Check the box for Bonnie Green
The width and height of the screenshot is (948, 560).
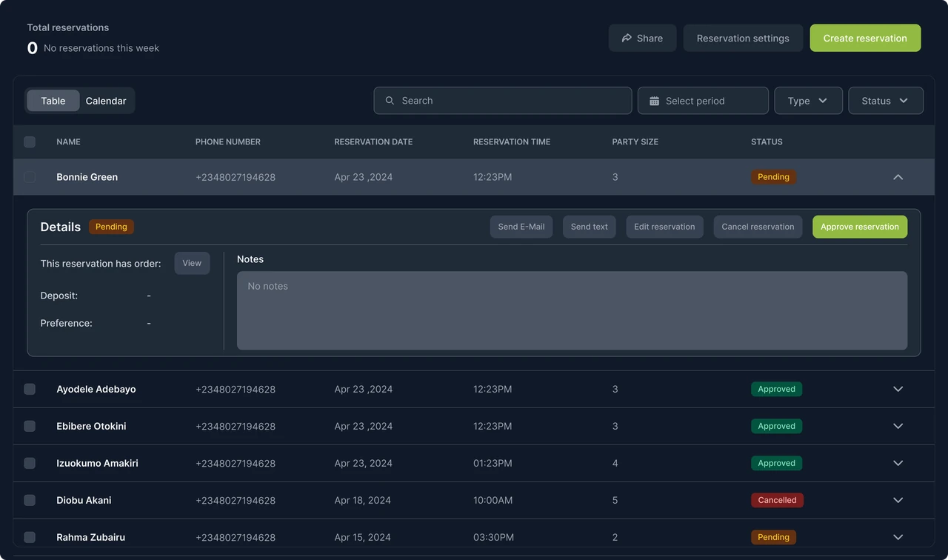tap(30, 177)
